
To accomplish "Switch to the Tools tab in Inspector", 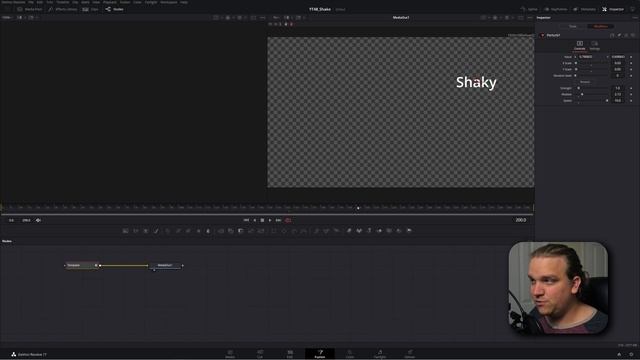I will click(x=573, y=27).
